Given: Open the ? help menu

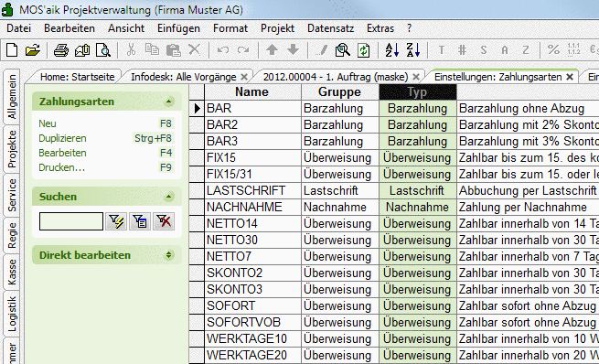Looking at the screenshot, I should click(409, 28).
